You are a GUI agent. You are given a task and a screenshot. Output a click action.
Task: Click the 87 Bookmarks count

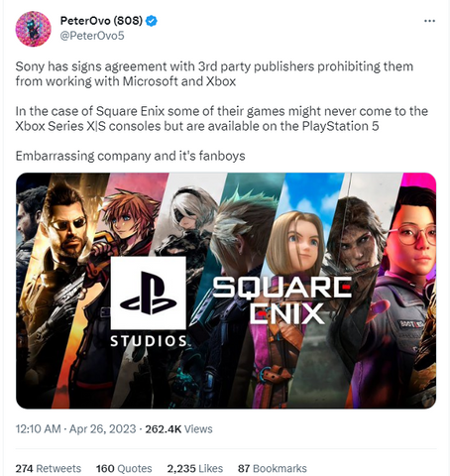(x=273, y=468)
